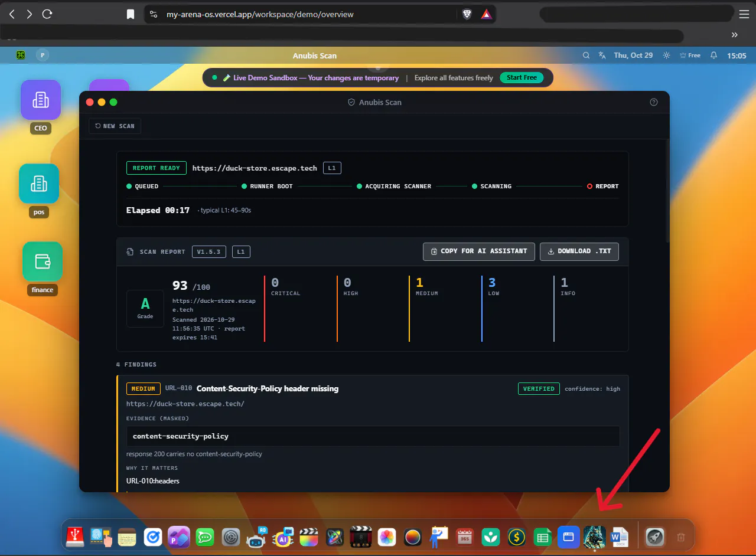Viewport: 756px width, 556px height.
Task: Open the search magnifier in the top menu bar
Action: [x=586, y=55]
